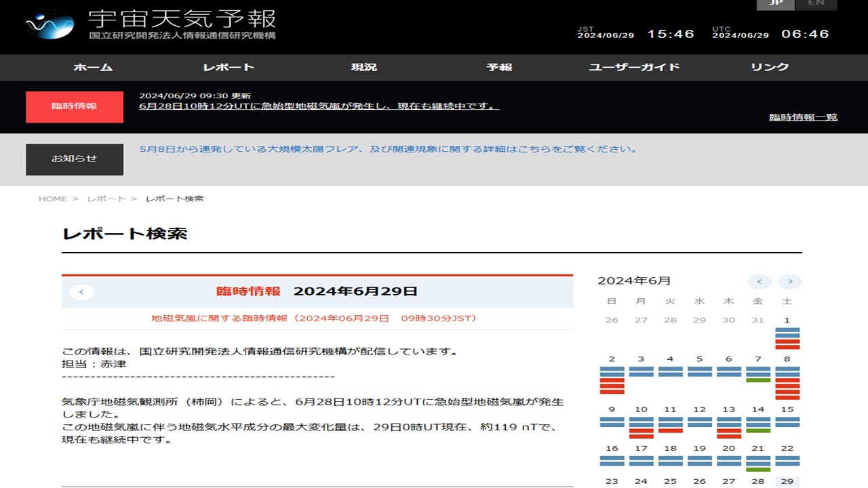Click the red 臨時情報 button

[x=75, y=106]
